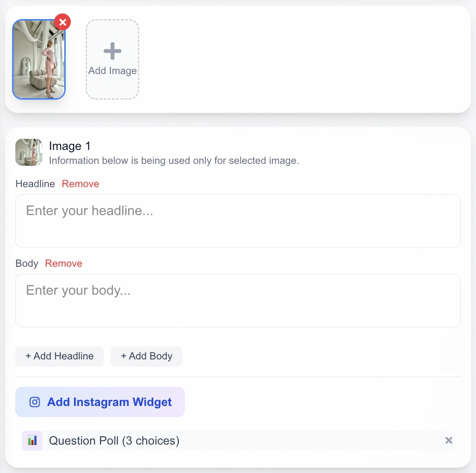
Task: Remove the Question Poll widget with X
Action: (x=449, y=440)
